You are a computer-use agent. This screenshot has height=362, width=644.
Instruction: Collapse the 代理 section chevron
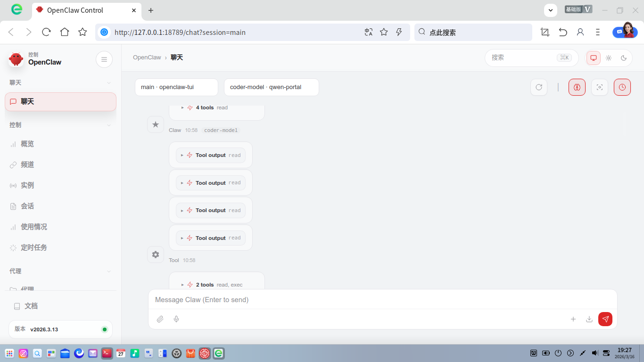click(x=109, y=271)
